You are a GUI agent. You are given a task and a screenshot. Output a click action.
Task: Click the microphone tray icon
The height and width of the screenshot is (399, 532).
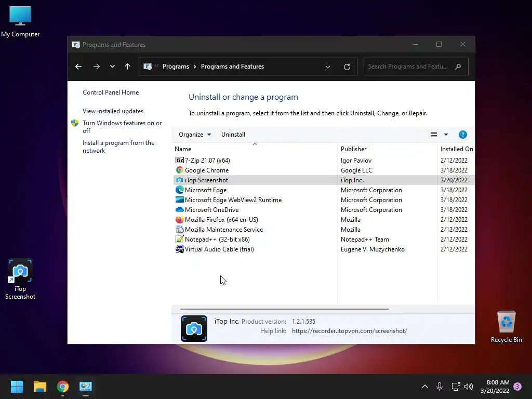440,387
